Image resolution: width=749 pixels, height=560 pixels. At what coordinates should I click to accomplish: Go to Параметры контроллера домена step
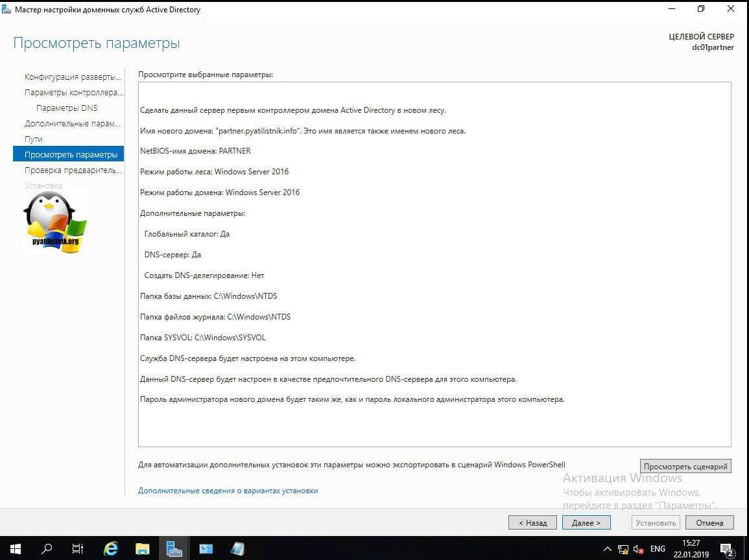73,92
